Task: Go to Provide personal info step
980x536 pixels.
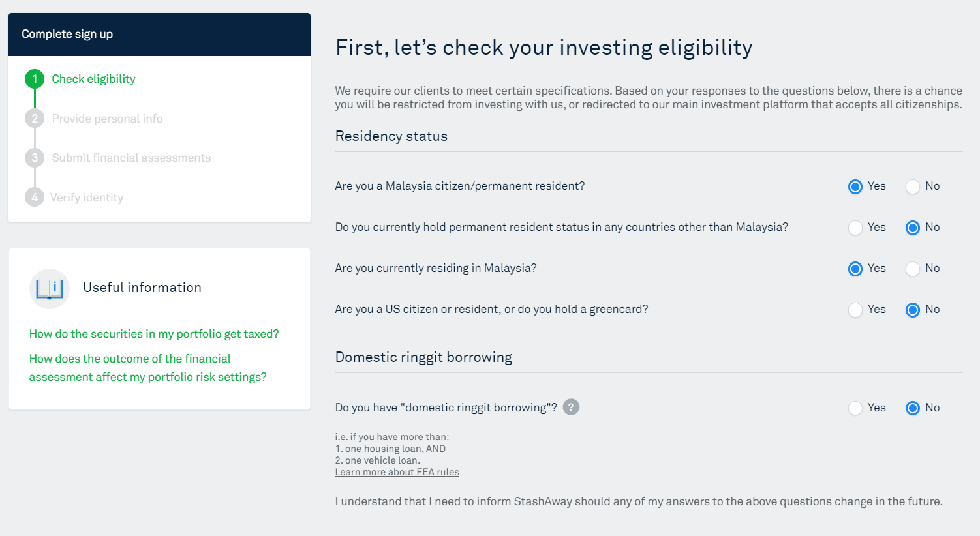Action: 107,119
